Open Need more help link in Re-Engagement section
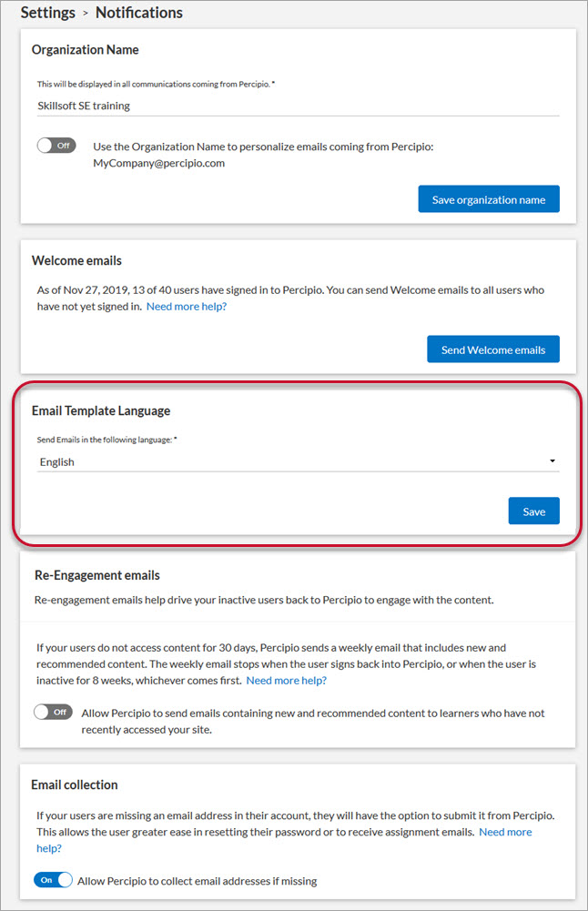The image size is (588, 911). coord(287,680)
